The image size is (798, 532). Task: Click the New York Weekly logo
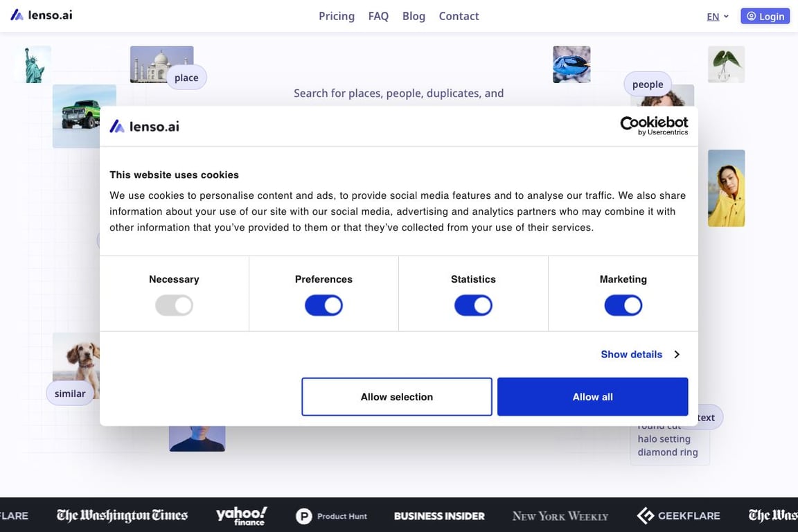pyautogui.click(x=560, y=516)
